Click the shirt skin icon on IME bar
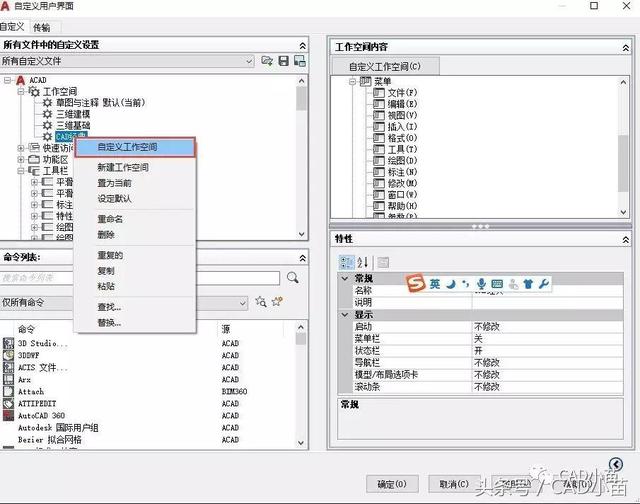Viewport: 640px width, 504px height. (x=528, y=284)
